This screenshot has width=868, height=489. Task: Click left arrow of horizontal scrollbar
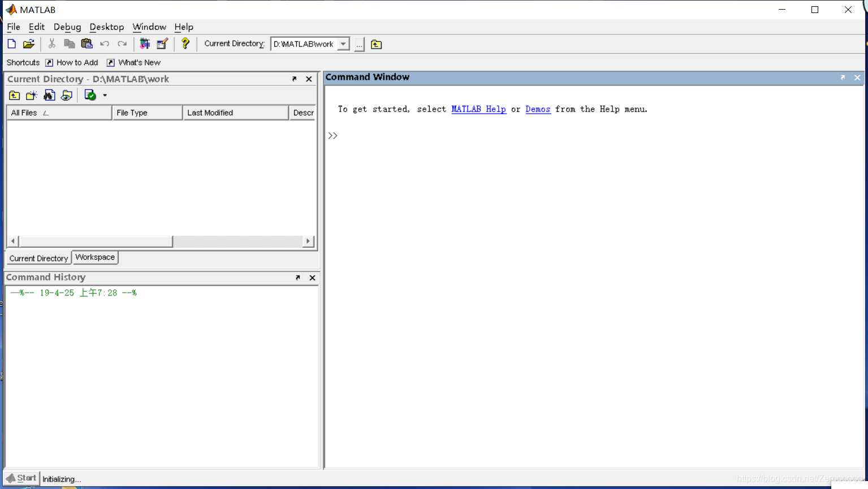pyautogui.click(x=12, y=241)
